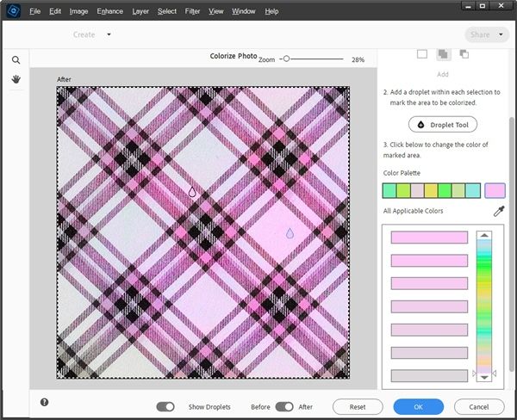Choose the fifth applicable color bar

coord(429,330)
